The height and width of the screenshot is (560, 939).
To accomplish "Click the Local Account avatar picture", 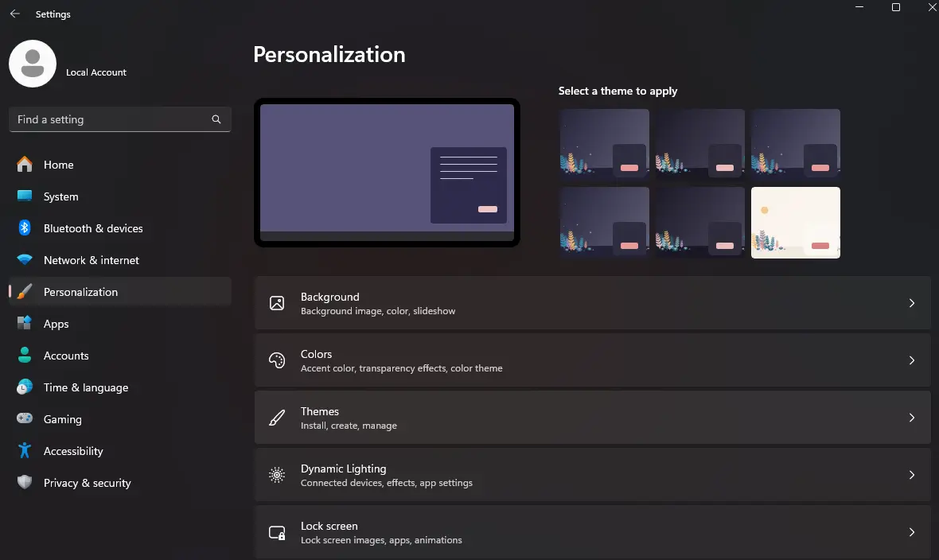I will [x=33, y=64].
